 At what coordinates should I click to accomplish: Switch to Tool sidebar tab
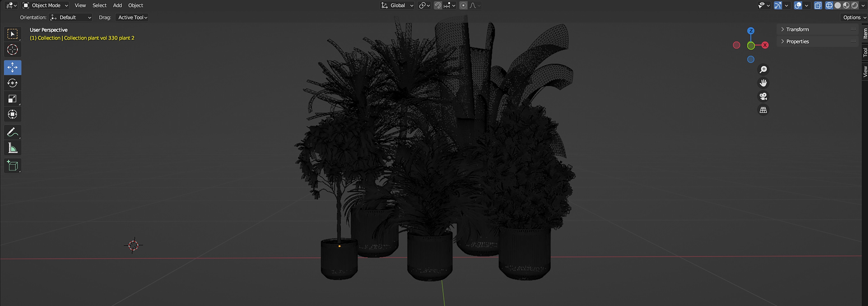[865, 52]
